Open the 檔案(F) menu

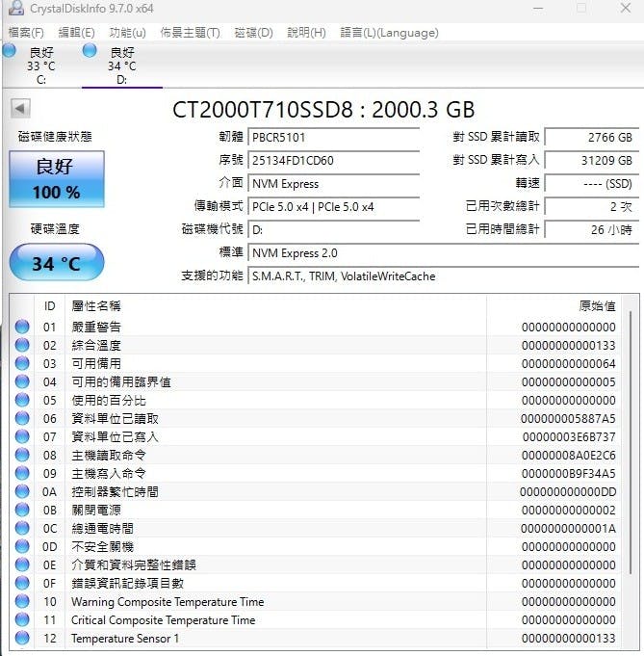pos(26,33)
